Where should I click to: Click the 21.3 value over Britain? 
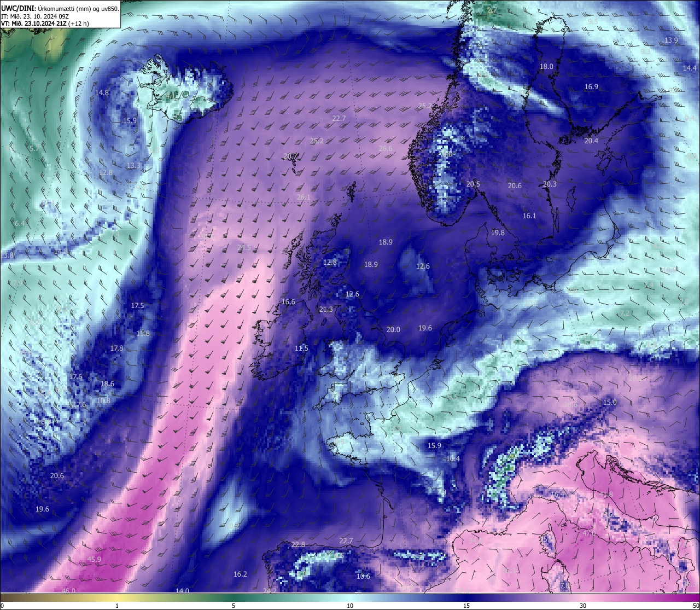[326, 310]
